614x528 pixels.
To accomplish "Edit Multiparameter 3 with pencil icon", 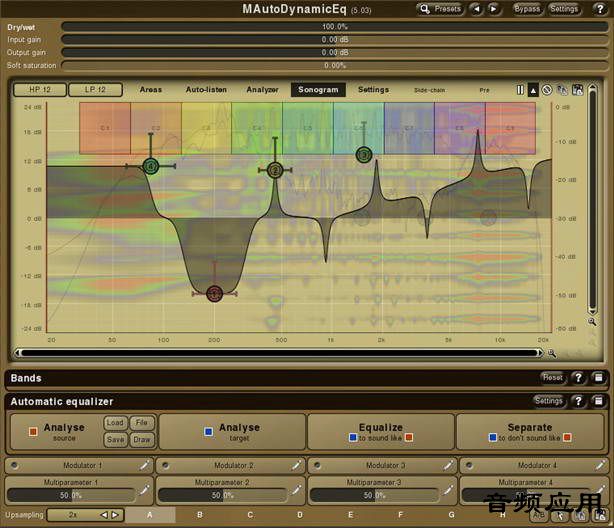I will [x=448, y=489].
